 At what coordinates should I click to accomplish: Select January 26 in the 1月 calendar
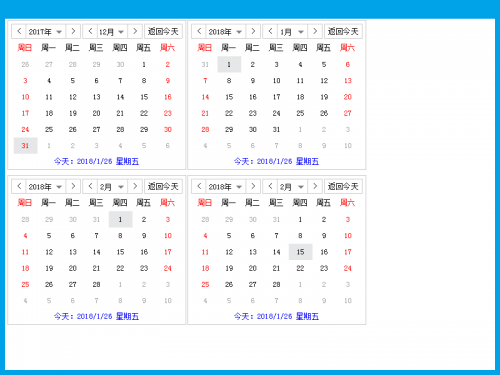click(324, 113)
